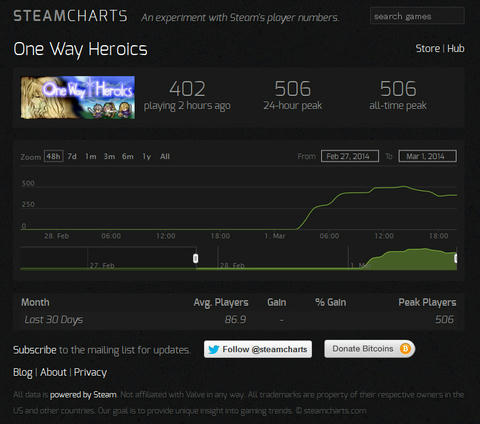Viewport: 480px width, 424px height.
Task: Open the Blog link
Action: point(23,372)
